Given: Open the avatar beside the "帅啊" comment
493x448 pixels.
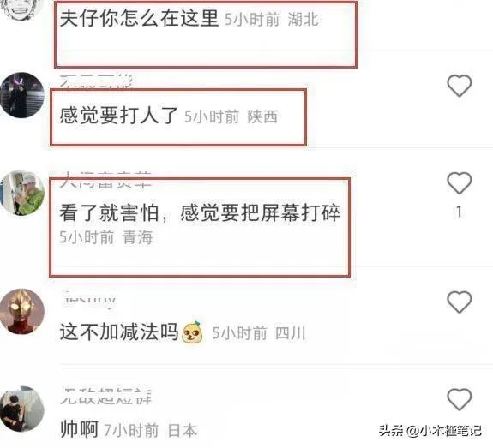Looking at the screenshot, I should [22, 409].
